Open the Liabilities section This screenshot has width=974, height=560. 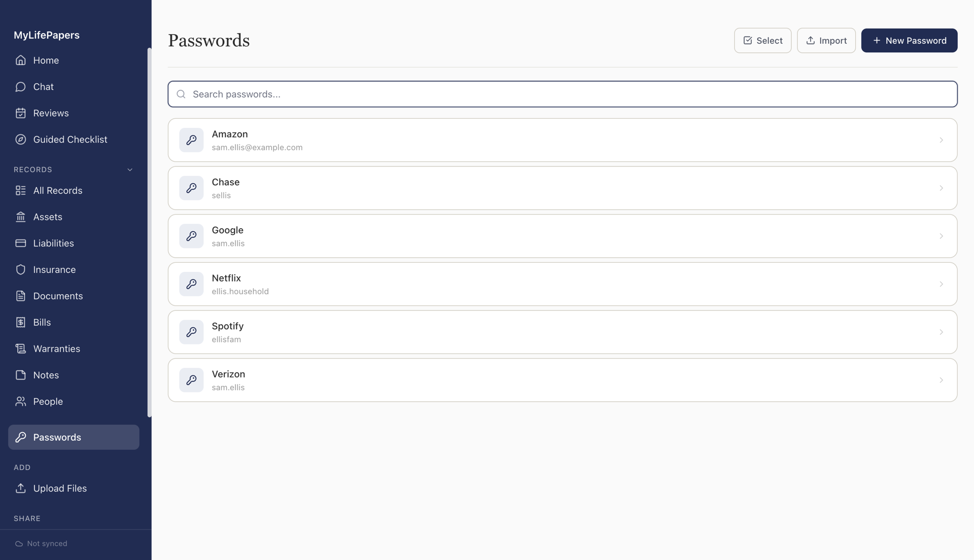[74, 243]
